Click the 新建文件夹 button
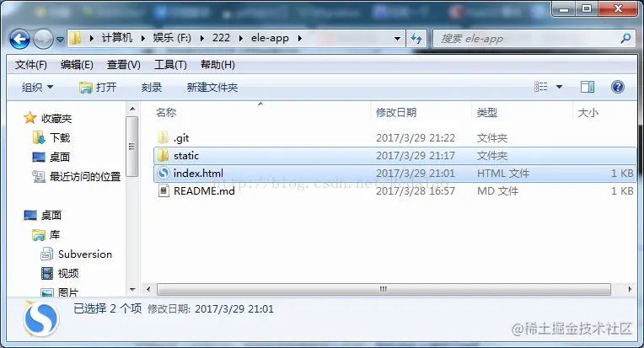 coord(212,87)
